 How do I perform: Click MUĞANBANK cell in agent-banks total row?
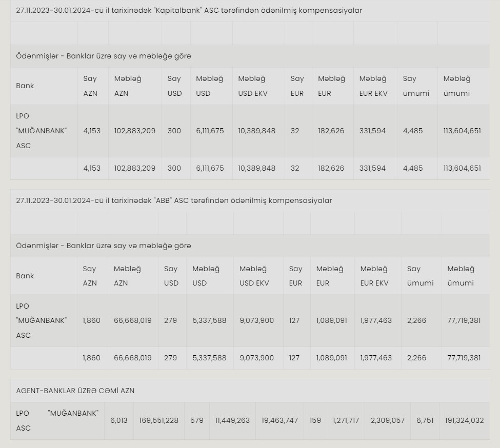click(57, 420)
